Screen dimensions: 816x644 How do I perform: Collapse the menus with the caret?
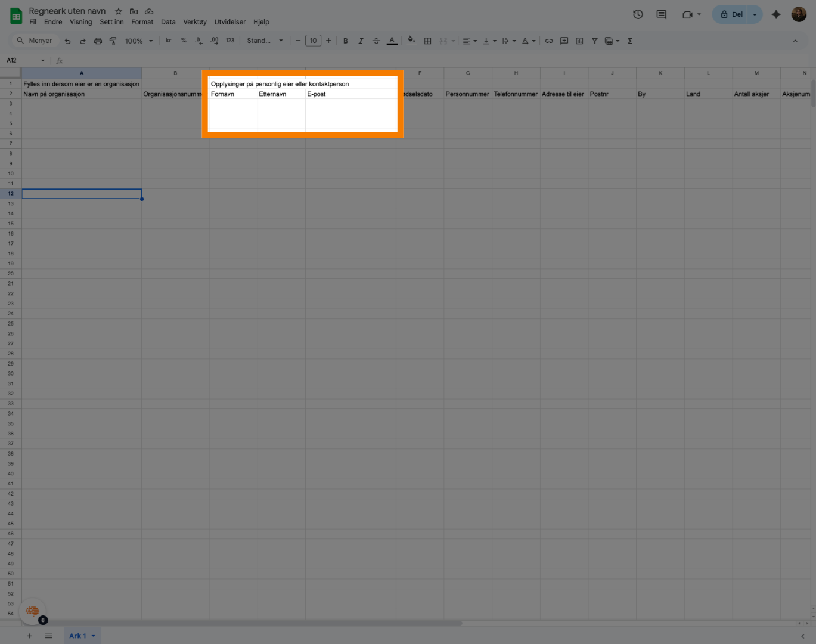[795, 41]
